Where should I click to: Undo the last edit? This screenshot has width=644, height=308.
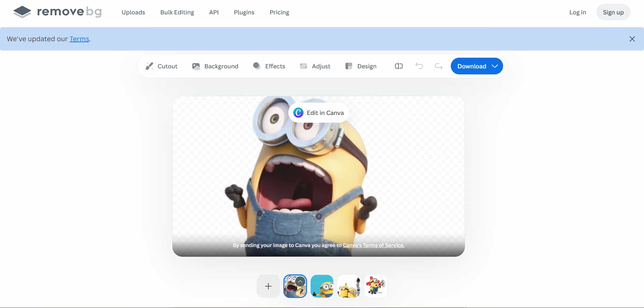tap(419, 66)
